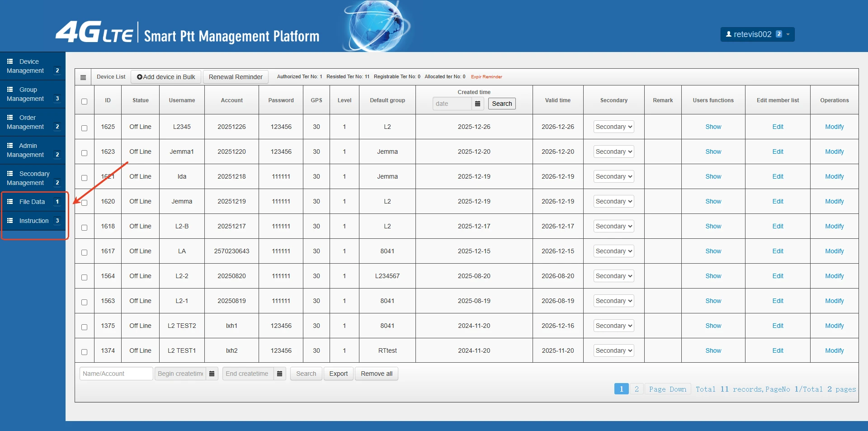The image size is (868, 431).
Task: Open the Begin createtime calendar icon
Action: (x=212, y=374)
